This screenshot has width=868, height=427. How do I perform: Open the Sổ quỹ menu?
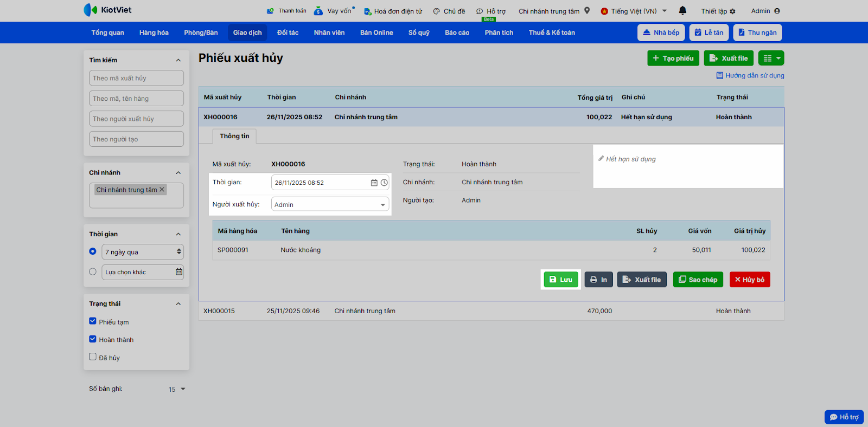coord(419,33)
